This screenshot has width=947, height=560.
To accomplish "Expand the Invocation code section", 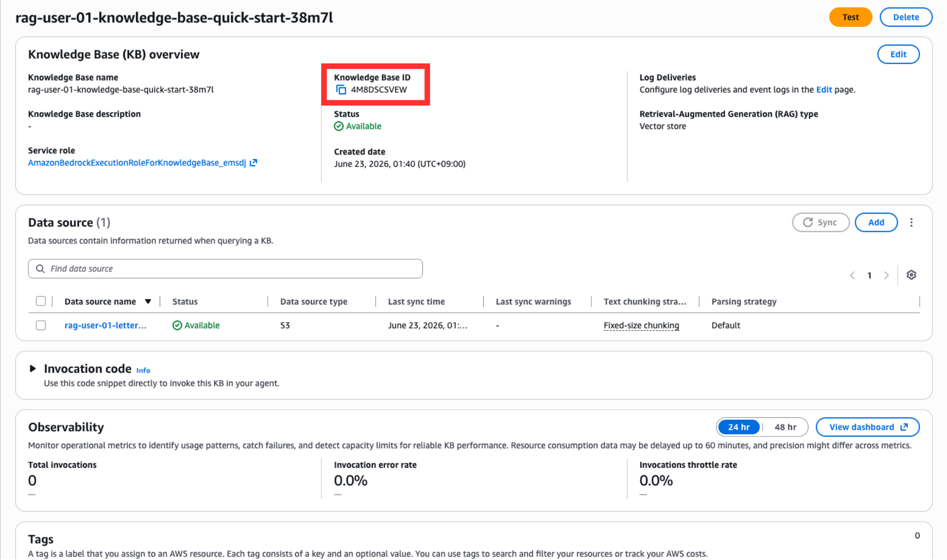I will click(x=33, y=369).
